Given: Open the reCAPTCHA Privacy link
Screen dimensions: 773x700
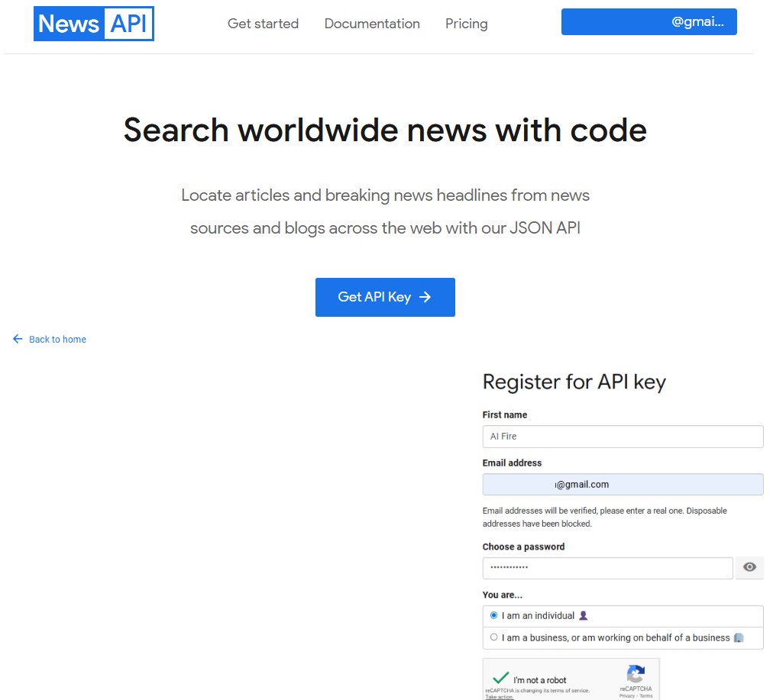Looking at the screenshot, I should coord(626,696).
